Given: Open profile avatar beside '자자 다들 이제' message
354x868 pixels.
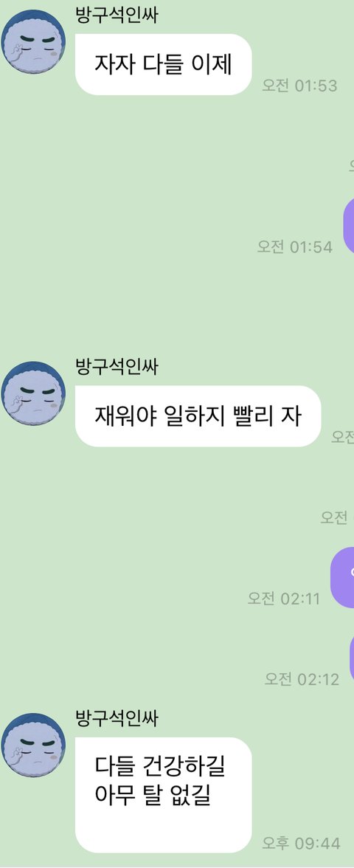Looking at the screenshot, I should (x=33, y=41).
